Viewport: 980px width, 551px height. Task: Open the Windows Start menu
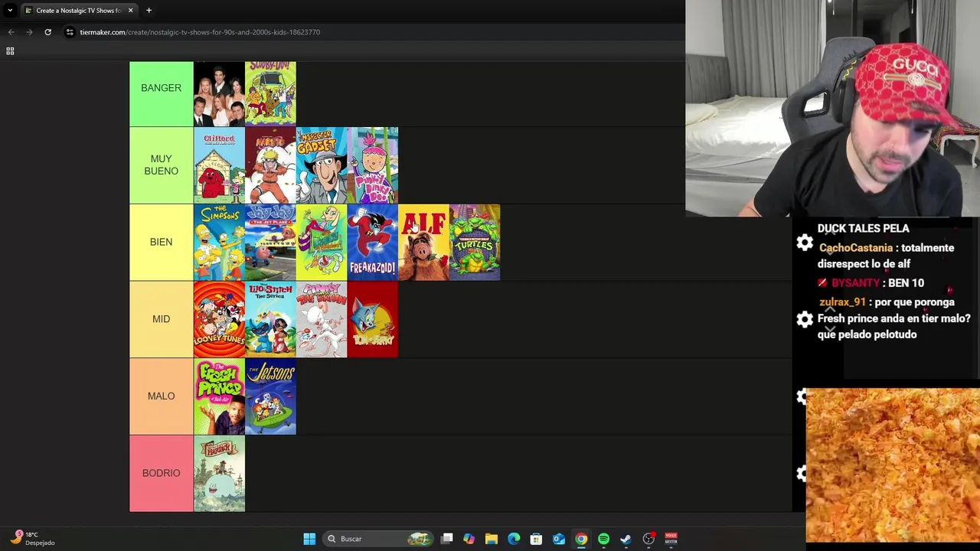tap(309, 539)
